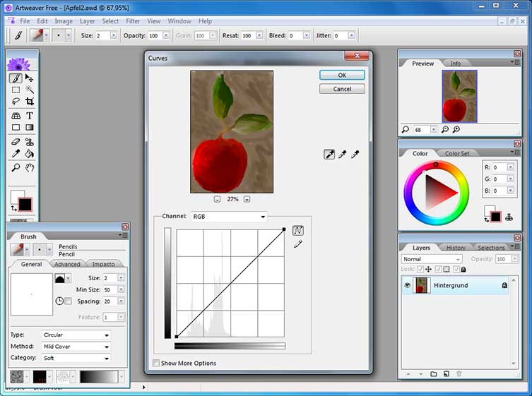Open the Normal blend mode dropdown
This screenshot has height=396, width=532.
coord(431,259)
